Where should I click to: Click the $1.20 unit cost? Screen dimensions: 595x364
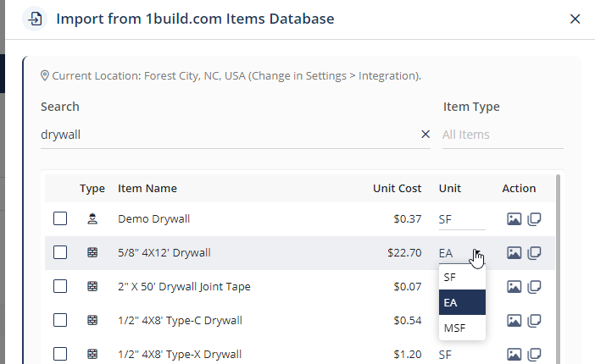pos(407,354)
